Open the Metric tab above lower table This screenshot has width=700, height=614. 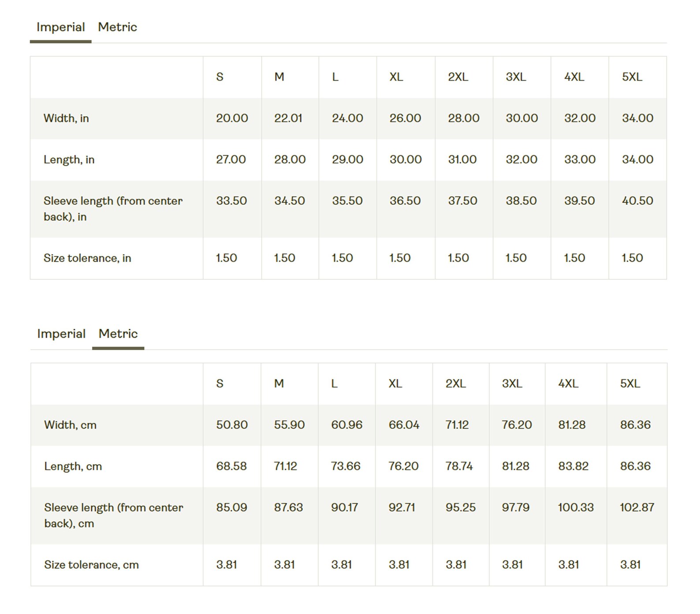118,334
